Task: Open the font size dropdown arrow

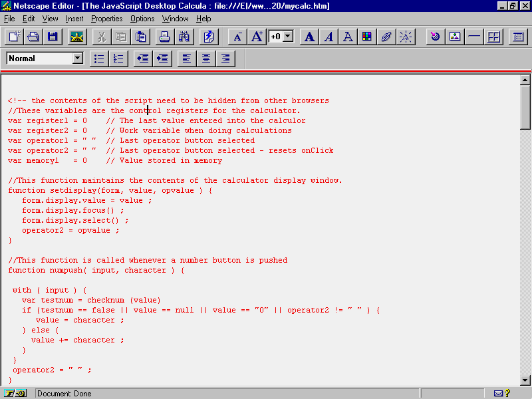Action: (x=288, y=37)
